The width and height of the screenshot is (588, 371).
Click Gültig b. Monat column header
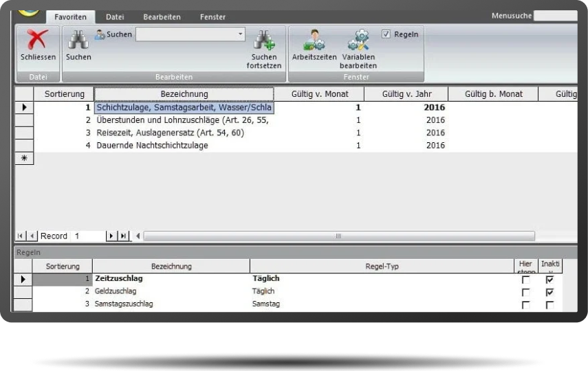[x=494, y=94]
